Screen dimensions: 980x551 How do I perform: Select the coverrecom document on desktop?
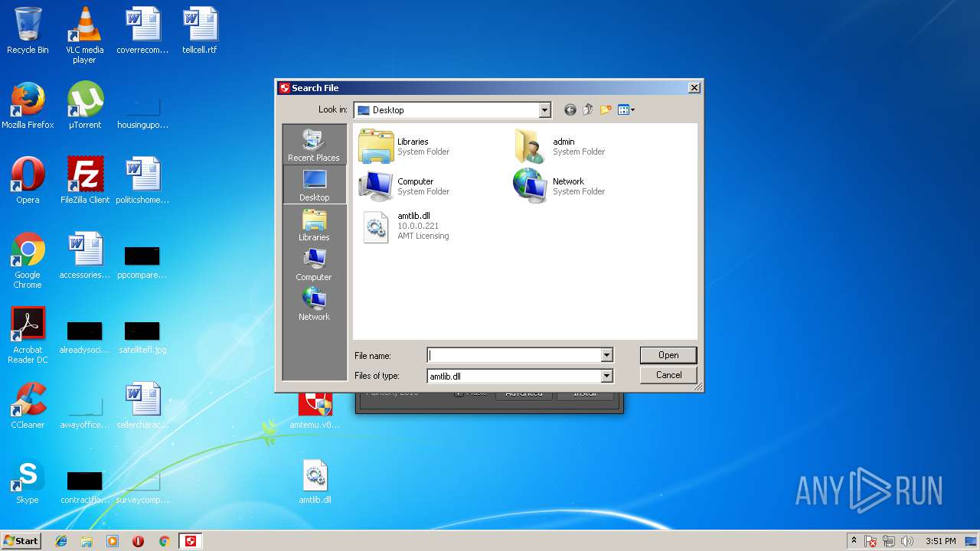click(142, 31)
